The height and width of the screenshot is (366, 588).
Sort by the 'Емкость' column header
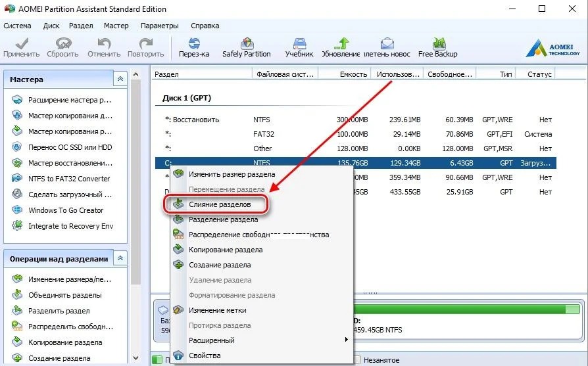(x=345, y=74)
